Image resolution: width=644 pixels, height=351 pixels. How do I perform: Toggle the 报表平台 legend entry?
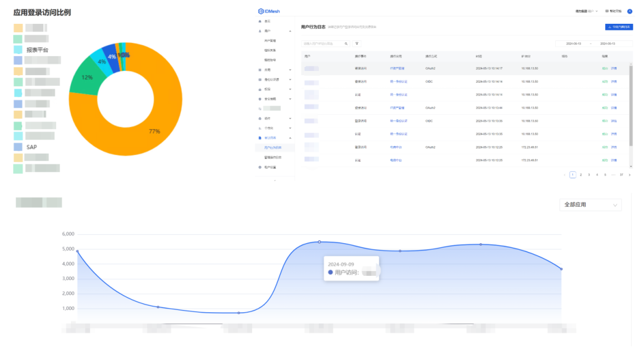(31, 49)
